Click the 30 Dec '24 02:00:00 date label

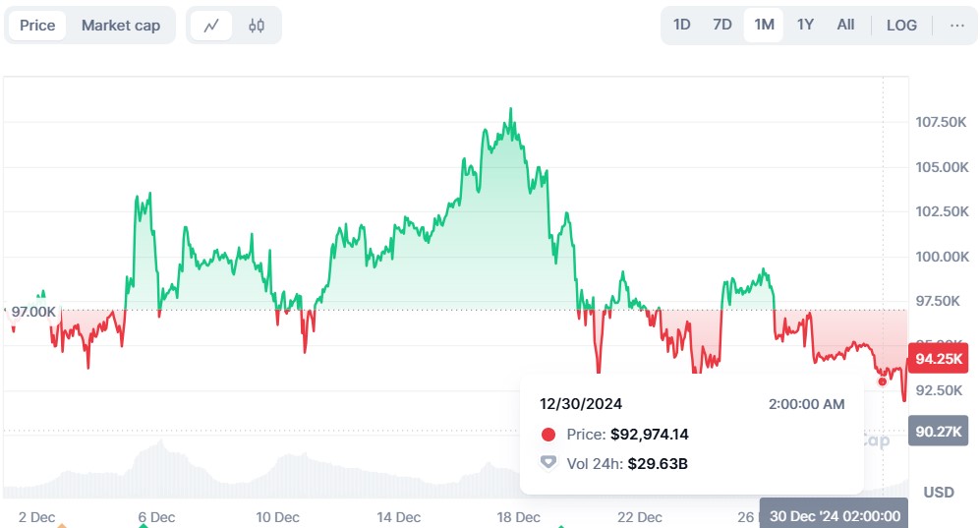(835, 515)
